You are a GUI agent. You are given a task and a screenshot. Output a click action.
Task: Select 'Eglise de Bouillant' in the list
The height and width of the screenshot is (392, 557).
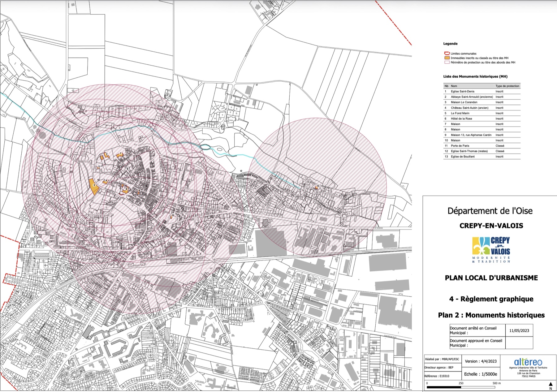[463, 157]
